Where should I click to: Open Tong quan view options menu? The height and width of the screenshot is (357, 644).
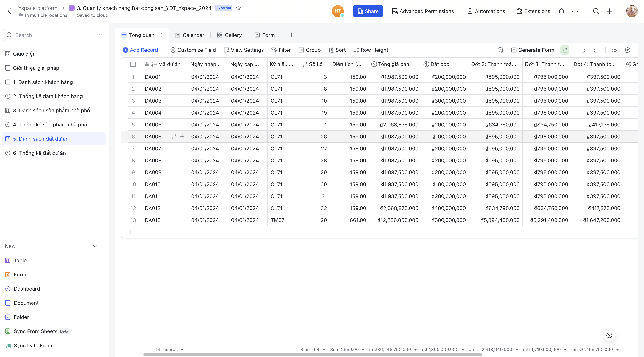(x=161, y=35)
